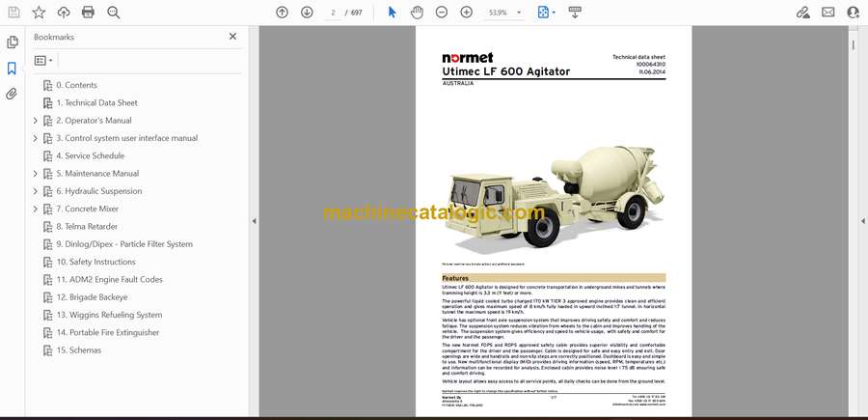Image resolution: width=868 pixels, height=420 pixels.
Task: Click the vertical scrollbar thumb of document
Action: [854, 45]
